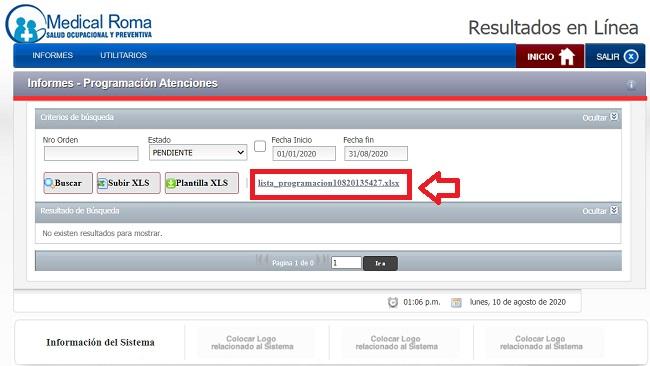Click the Medical Roma logo
Screen dimensions: 650x366
tap(79, 24)
